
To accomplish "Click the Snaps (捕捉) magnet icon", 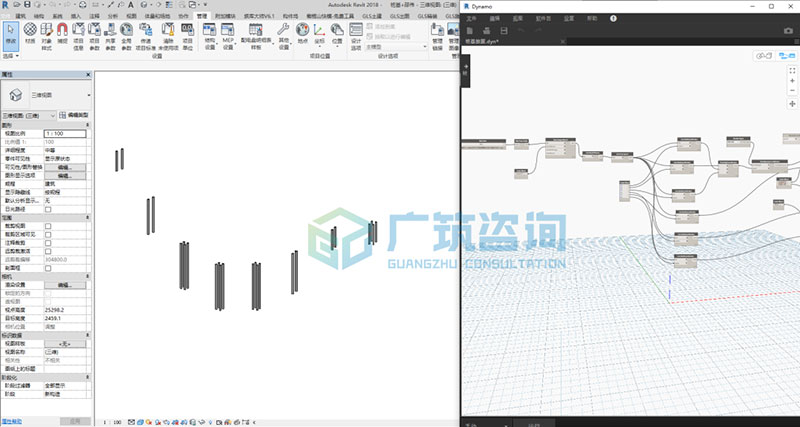I will coord(62,33).
